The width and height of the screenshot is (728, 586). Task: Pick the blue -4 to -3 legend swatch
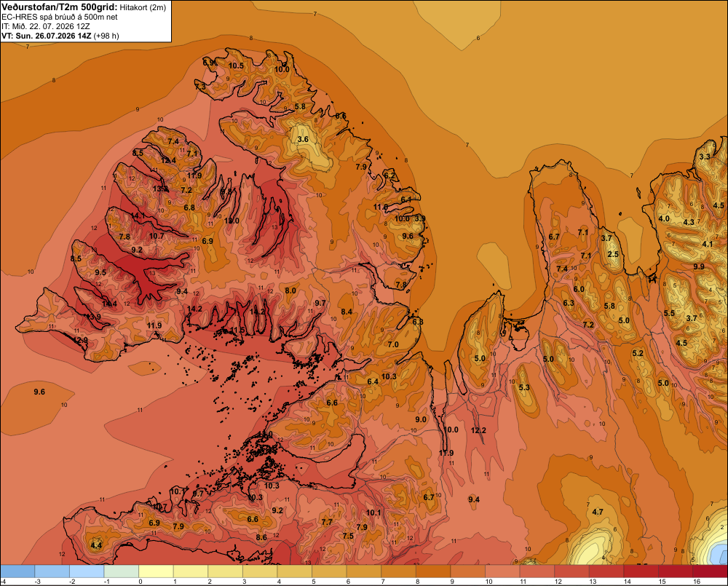pyautogui.click(x=17, y=571)
